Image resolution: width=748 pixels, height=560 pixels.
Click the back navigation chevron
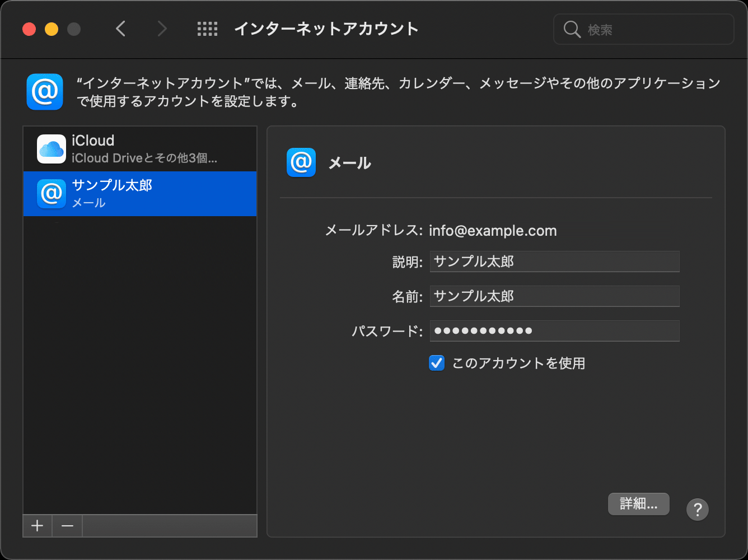(x=121, y=29)
